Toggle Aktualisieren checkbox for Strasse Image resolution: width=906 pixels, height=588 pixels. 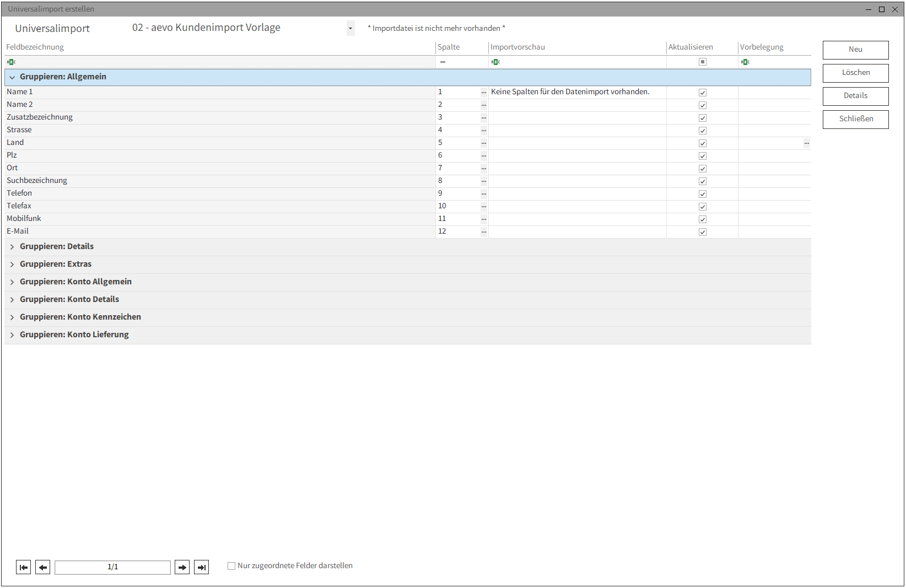703,131
